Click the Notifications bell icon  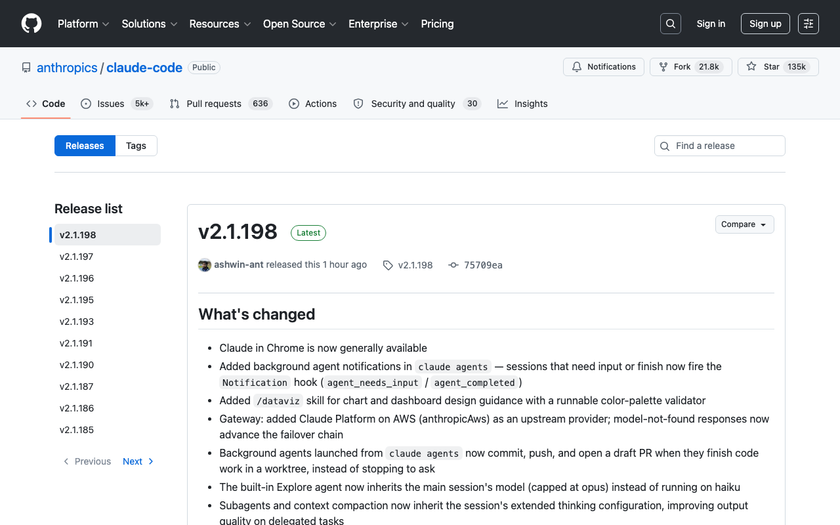point(576,67)
